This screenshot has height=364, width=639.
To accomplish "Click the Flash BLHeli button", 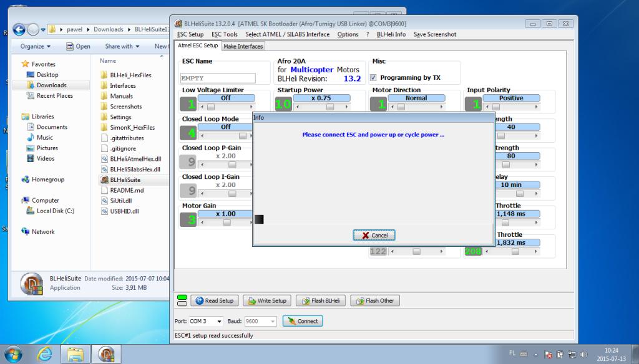I will coord(321,300).
